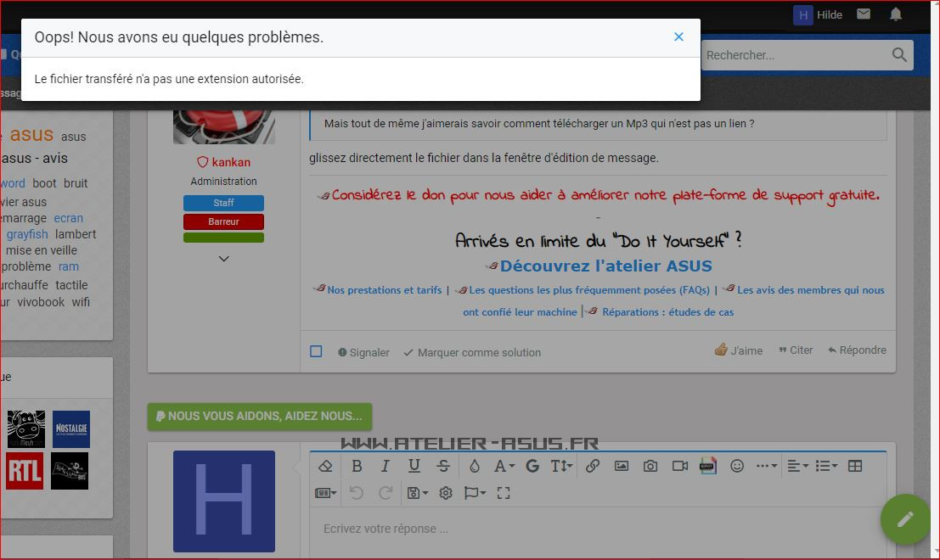This screenshot has width=940, height=560.
Task: Insert a table in the editor
Action: (855, 466)
